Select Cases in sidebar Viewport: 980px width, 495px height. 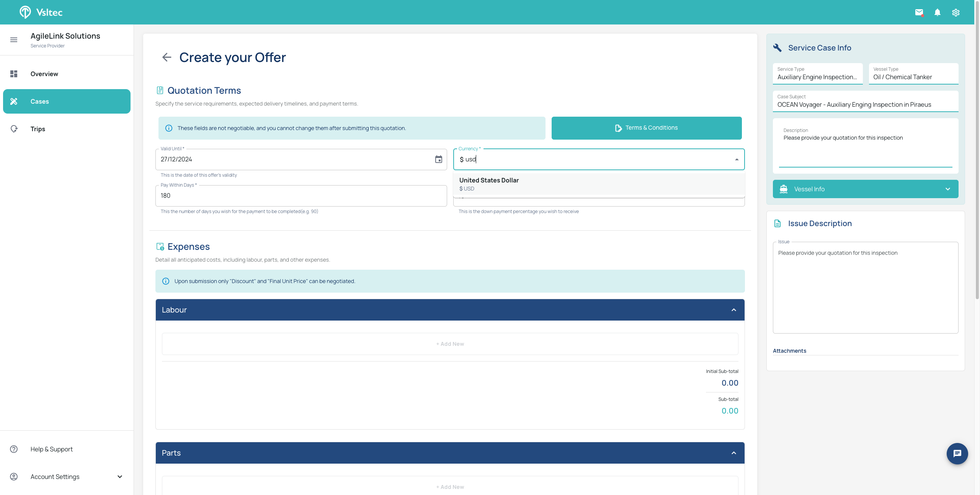coord(67,101)
